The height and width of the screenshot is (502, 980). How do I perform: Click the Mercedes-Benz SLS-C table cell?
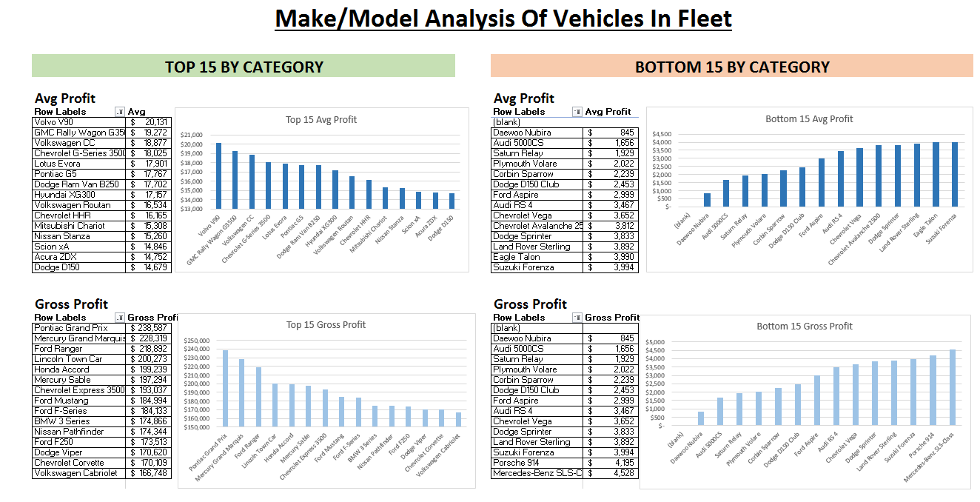coord(537,473)
